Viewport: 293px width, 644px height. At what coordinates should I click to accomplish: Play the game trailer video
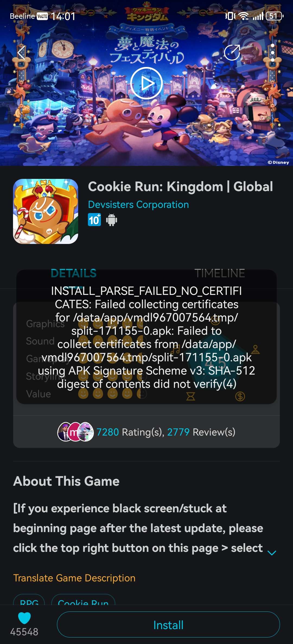coord(146,83)
